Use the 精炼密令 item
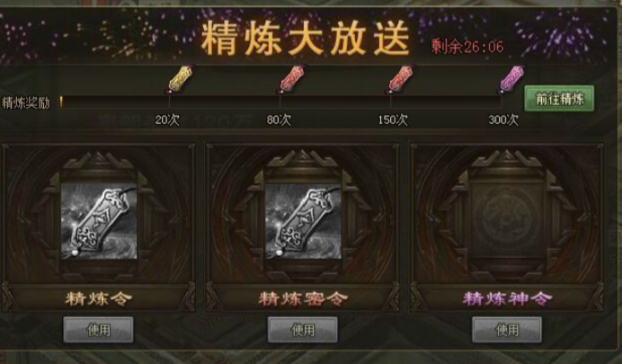The width and height of the screenshot is (622, 364). click(x=303, y=330)
